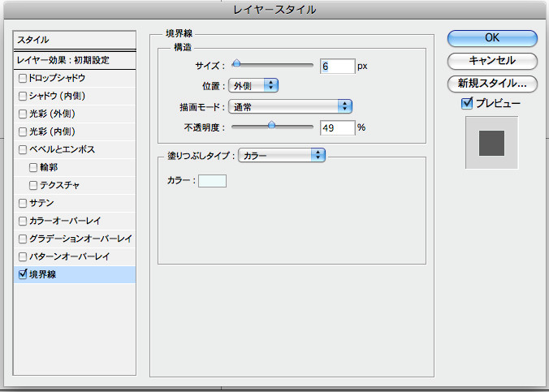Image resolution: width=549 pixels, height=392 pixels.
Task: Open the 位置 dropdown set to 外側
Action: [254, 85]
